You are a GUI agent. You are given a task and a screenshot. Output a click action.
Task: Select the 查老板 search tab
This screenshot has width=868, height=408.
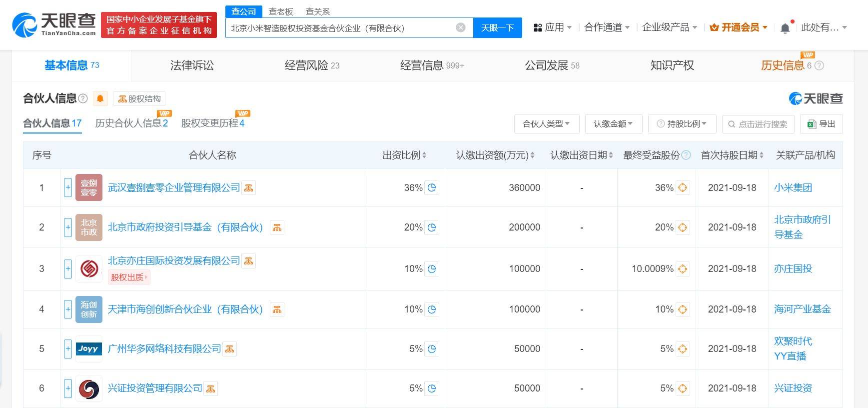click(x=281, y=11)
